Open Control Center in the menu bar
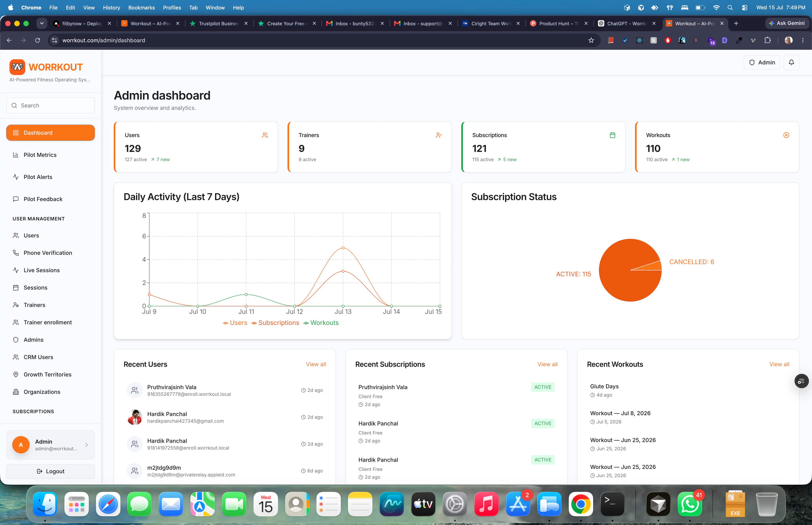 pos(744,8)
